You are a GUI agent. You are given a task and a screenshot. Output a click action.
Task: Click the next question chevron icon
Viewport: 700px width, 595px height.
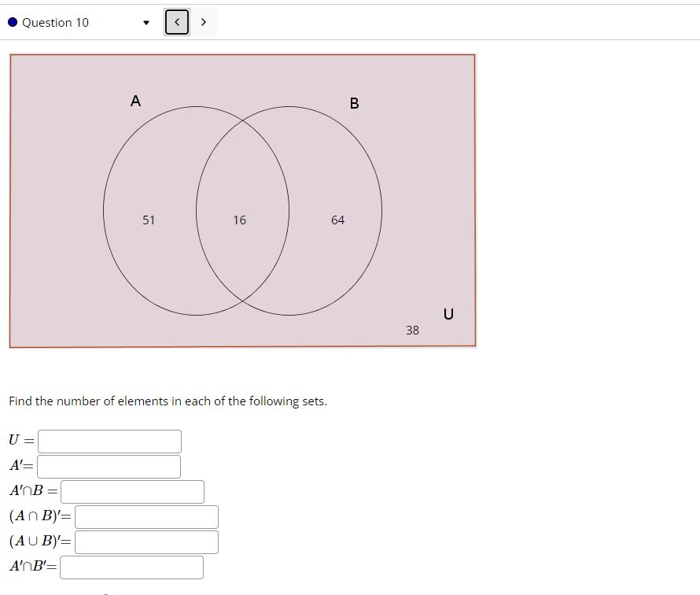pos(204,22)
